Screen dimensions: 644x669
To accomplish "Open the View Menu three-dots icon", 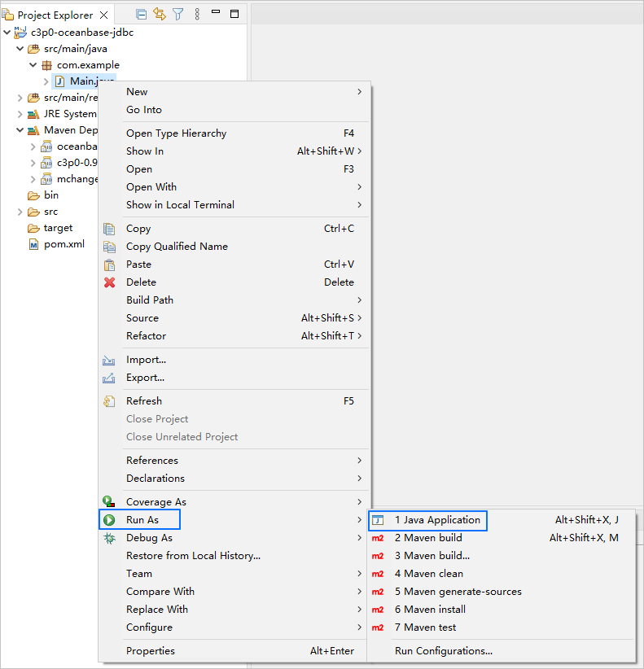I will coord(197,15).
